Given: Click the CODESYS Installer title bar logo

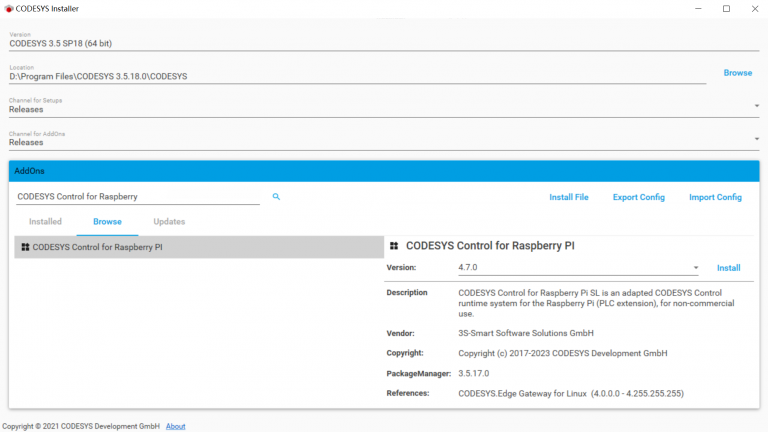Looking at the screenshot, I should pyautogui.click(x=9, y=9).
